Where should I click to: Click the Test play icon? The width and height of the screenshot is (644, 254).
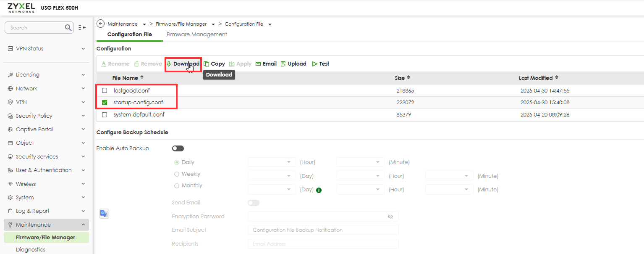[314, 64]
